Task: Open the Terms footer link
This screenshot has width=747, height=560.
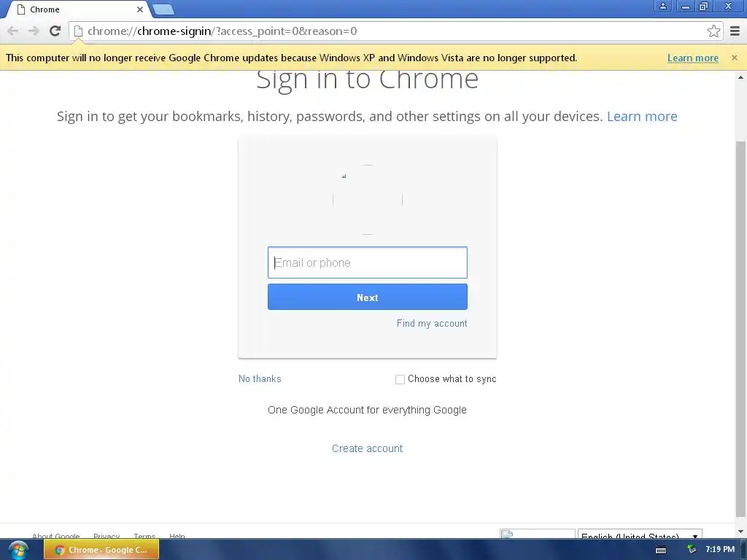Action: (x=144, y=536)
